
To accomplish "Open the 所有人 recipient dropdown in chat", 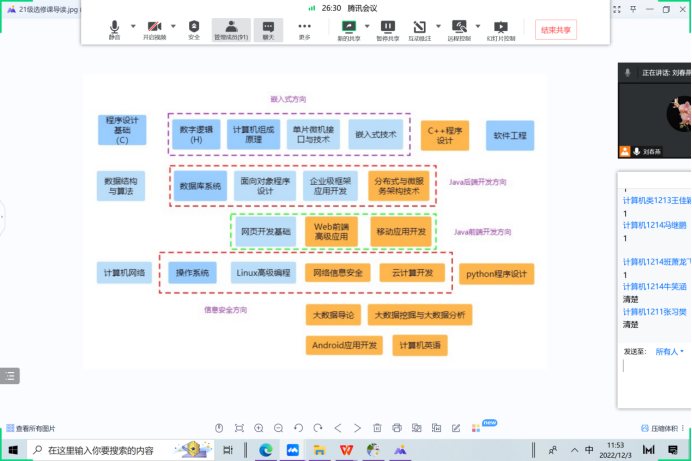I will click(x=669, y=352).
